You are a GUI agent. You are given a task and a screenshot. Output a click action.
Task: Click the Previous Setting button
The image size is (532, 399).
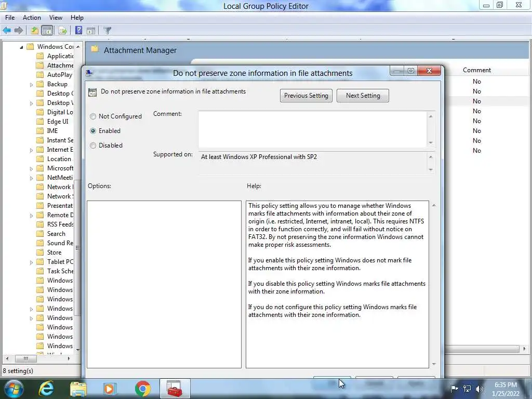306,96
